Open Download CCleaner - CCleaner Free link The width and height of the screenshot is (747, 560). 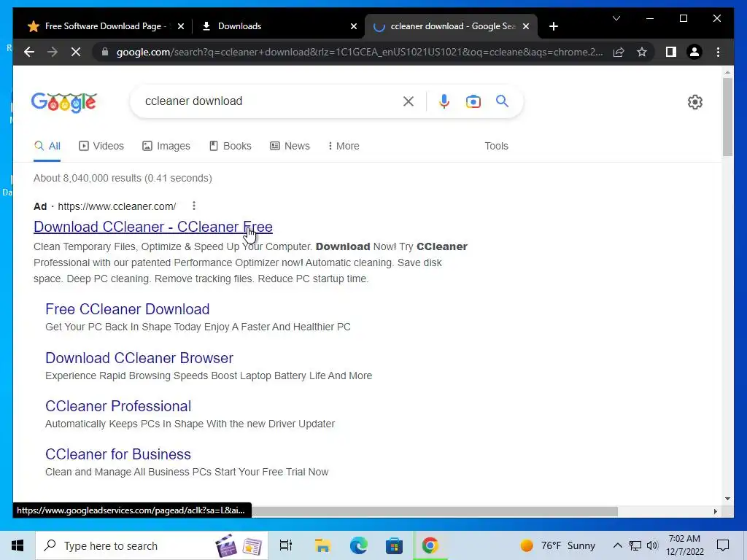click(153, 227)
